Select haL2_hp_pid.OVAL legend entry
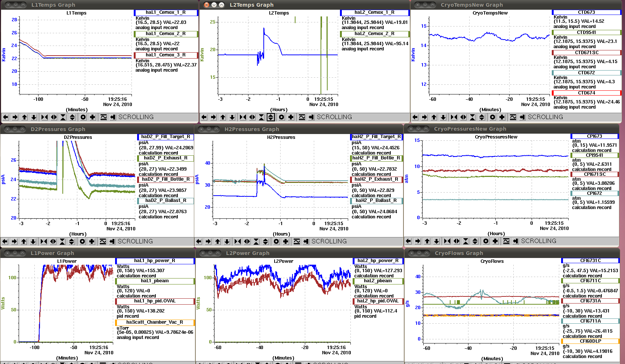 (378, 301)
